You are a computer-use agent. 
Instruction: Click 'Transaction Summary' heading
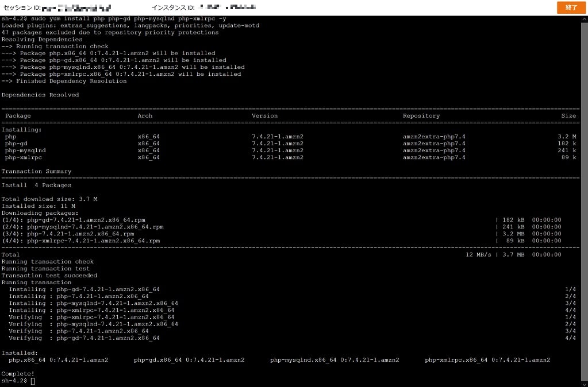pos(36,171)
